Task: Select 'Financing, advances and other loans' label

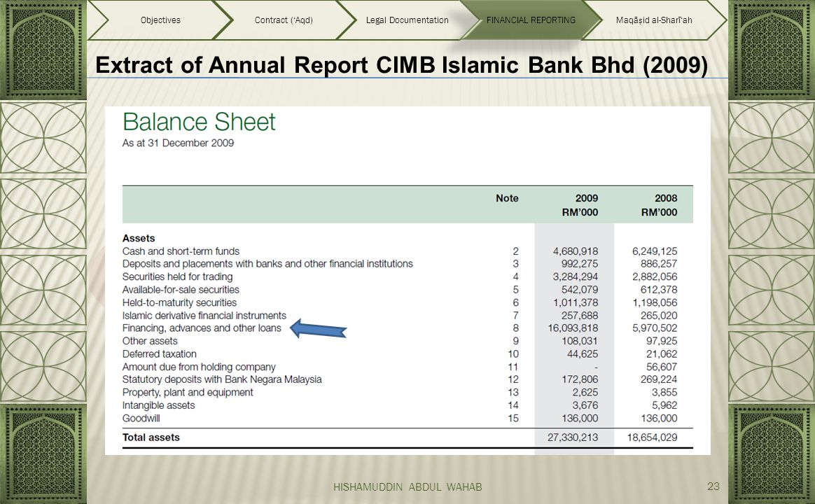Action: (202, 328)
